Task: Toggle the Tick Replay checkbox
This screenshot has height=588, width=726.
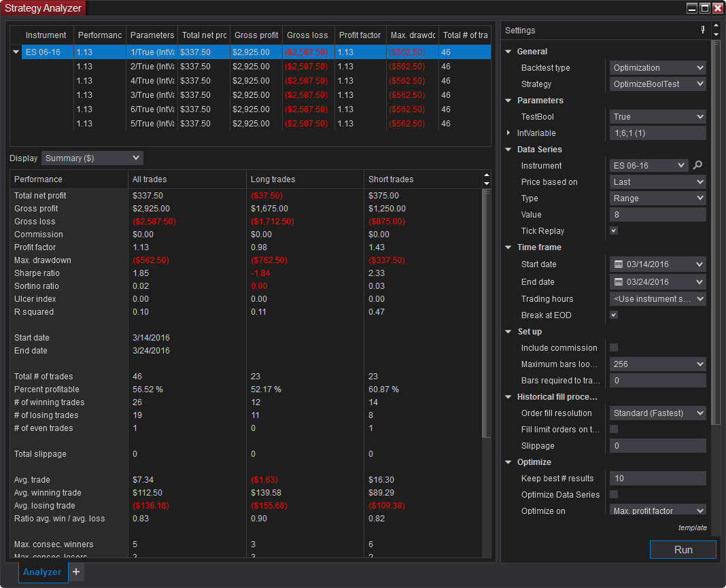Action: pyautogui.click(x=613, y=230)
